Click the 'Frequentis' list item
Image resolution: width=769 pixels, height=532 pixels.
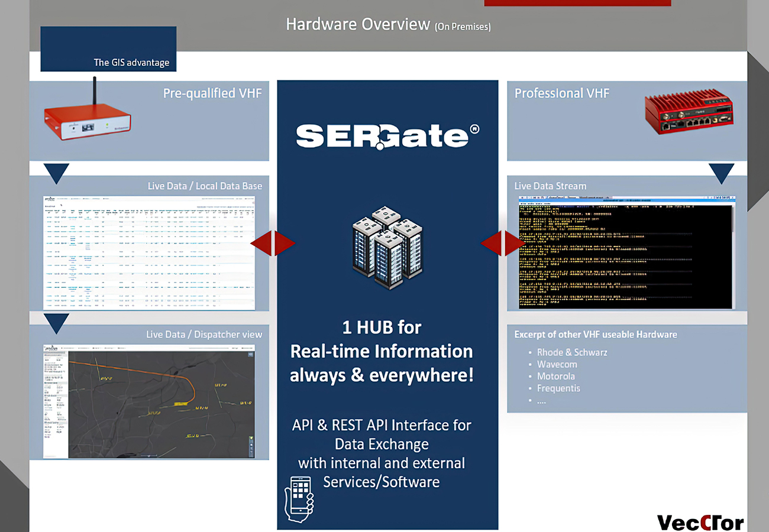point(558,388)
